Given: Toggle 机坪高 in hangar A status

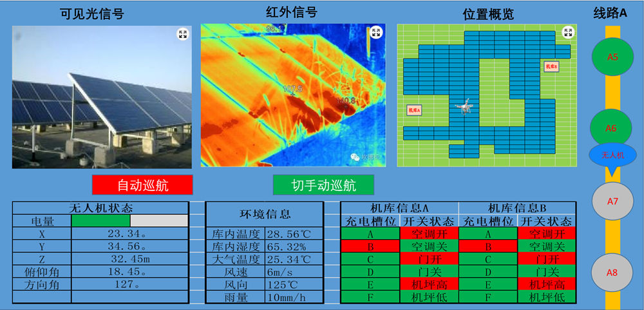Looking at the screenshot, I should click(x=428, y=284).
